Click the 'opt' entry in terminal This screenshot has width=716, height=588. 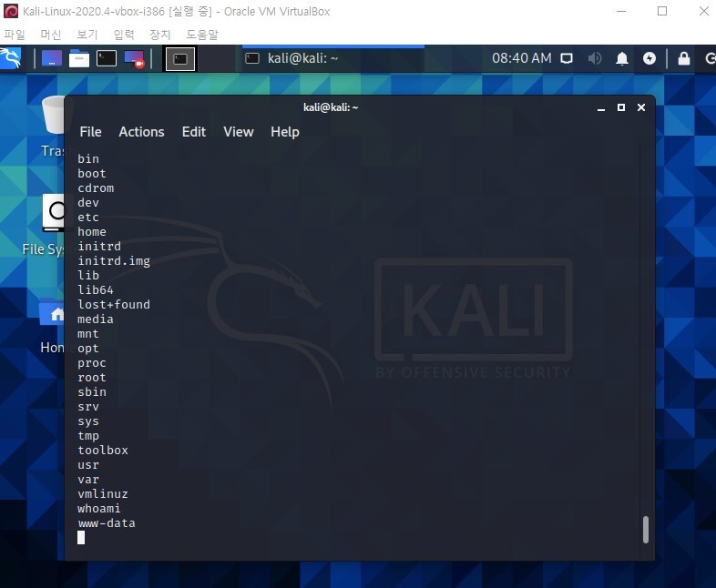[x=88, y=349]
